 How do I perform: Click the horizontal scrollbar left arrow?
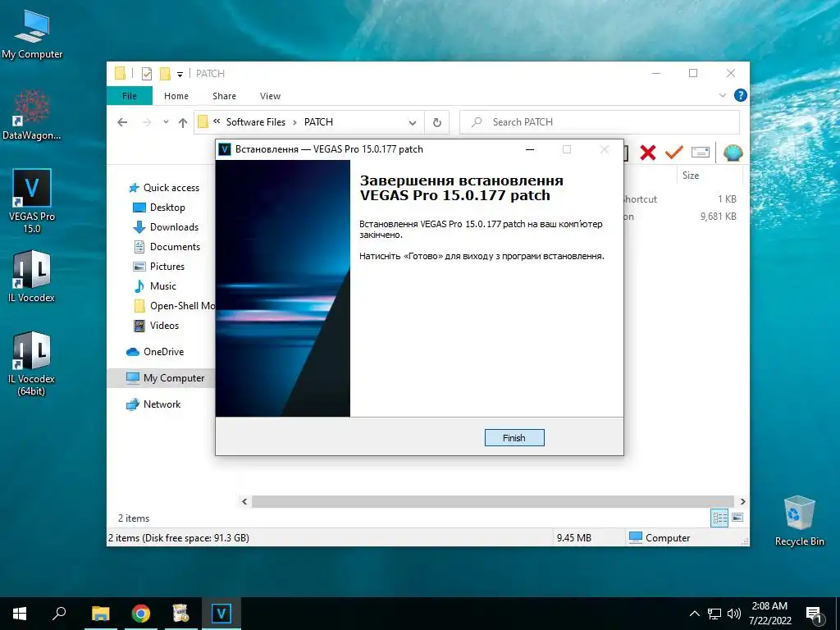coord(244,501)
